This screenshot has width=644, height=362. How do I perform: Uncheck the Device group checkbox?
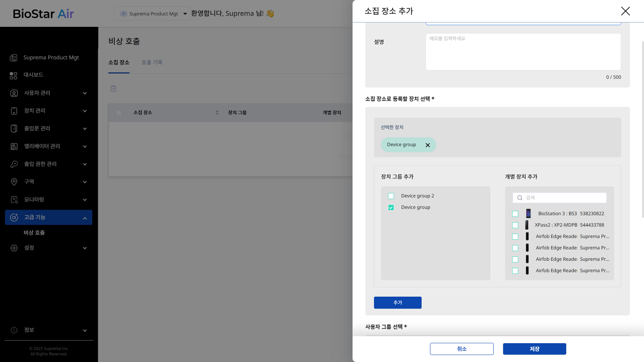[x=391, y=207]
